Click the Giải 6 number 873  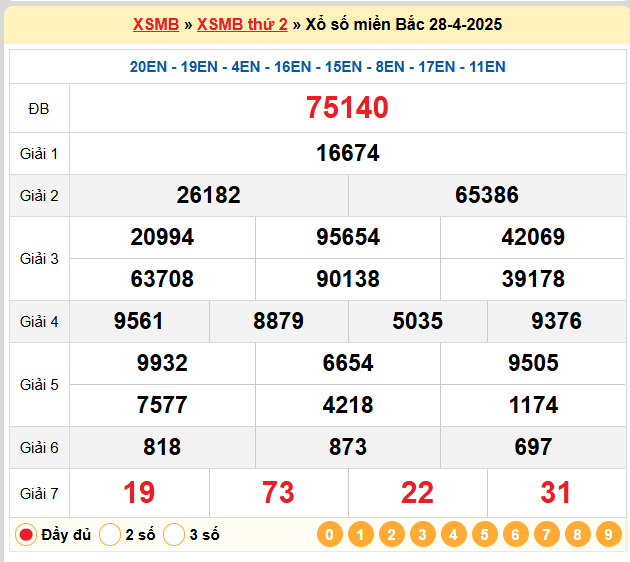click(348, 447)
